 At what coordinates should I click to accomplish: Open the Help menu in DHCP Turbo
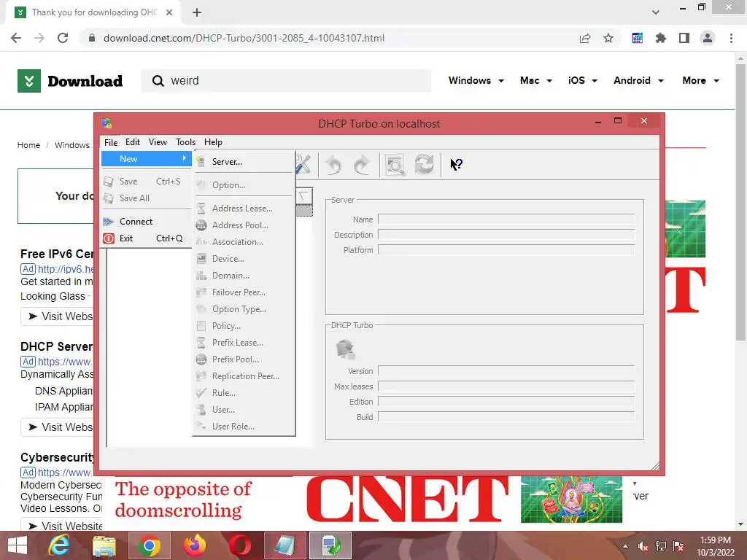pos(213,142)
